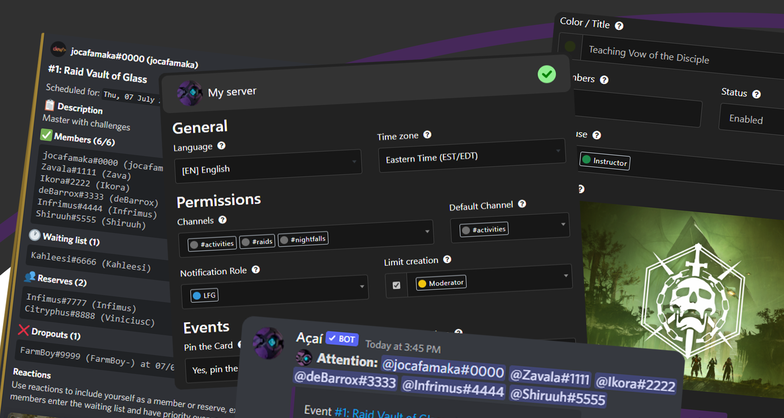Open help icon next to Channels
The width and height of the screenshot is (784, 418).
(x=222, y=220)
